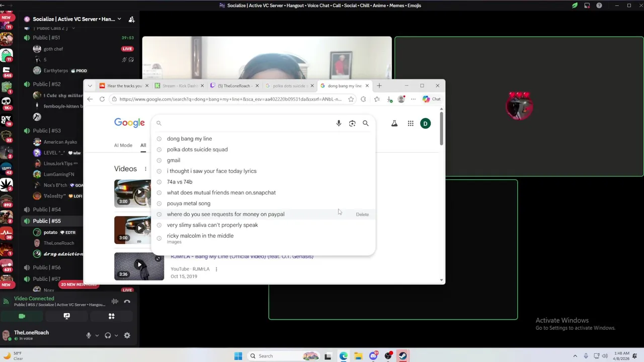Open the Edge favorites list icon
644x362 pixels.
pos(377,99)
